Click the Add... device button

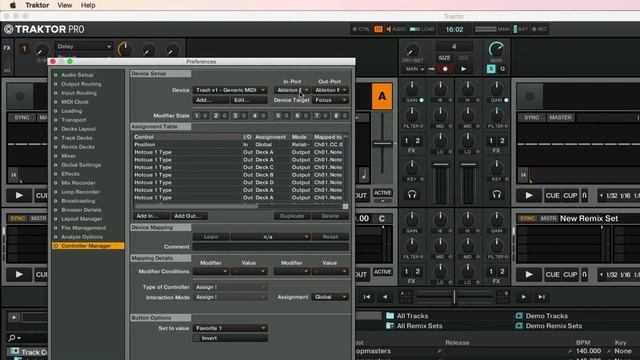tap(210, 100)
